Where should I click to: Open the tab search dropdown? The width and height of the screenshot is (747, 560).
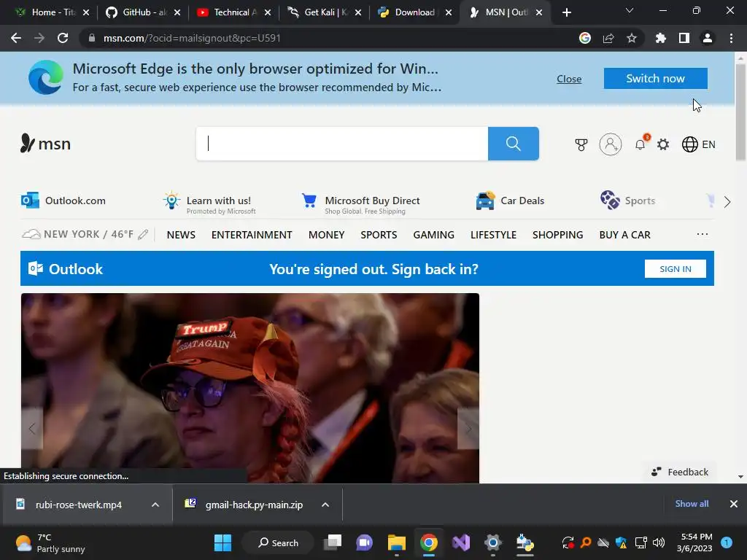[x=630, y=10]
